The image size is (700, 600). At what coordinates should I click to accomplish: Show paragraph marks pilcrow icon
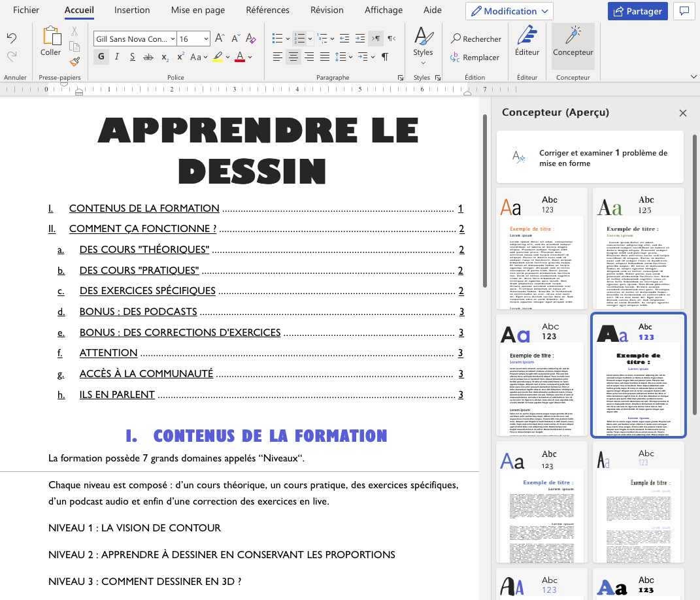tap(385, 57)
